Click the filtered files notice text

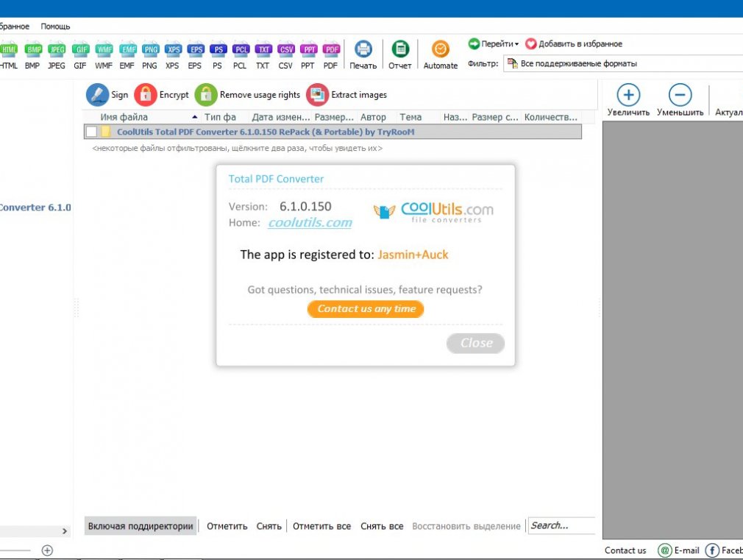(238, 149)
